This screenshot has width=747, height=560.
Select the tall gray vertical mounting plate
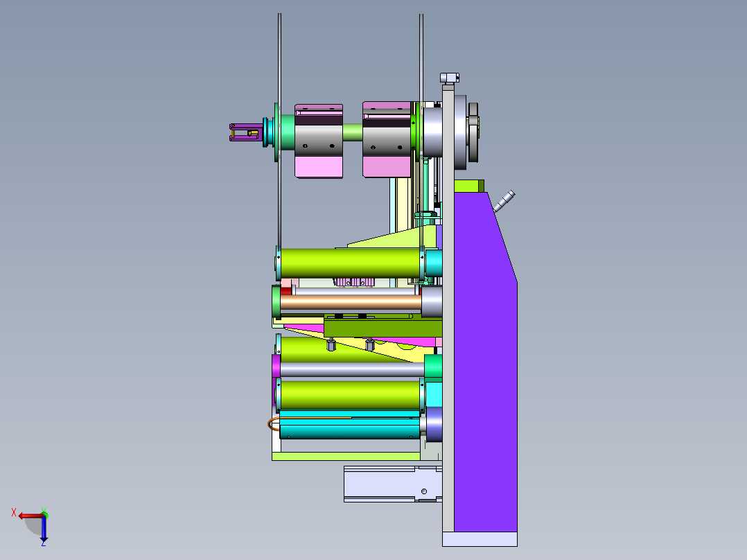pos(448,308)
